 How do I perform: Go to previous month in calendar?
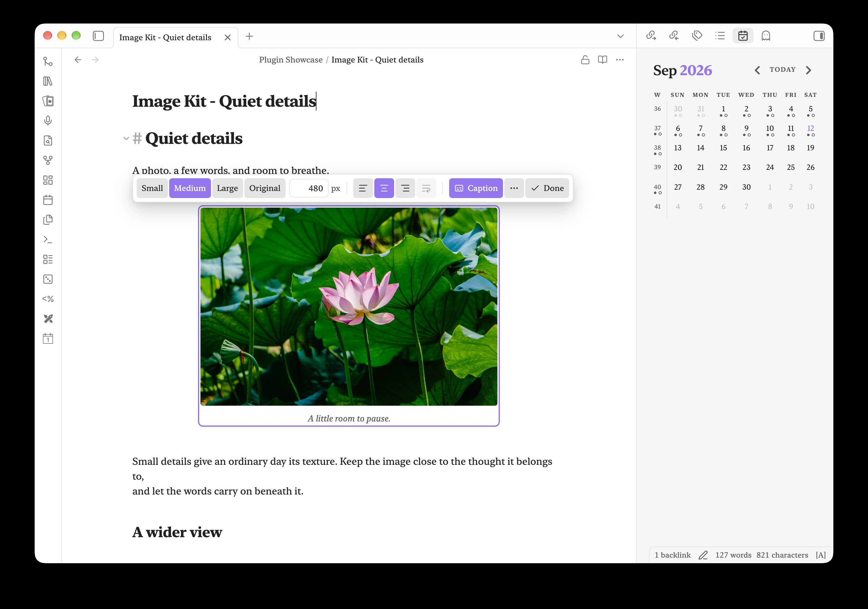click(757, 70)
